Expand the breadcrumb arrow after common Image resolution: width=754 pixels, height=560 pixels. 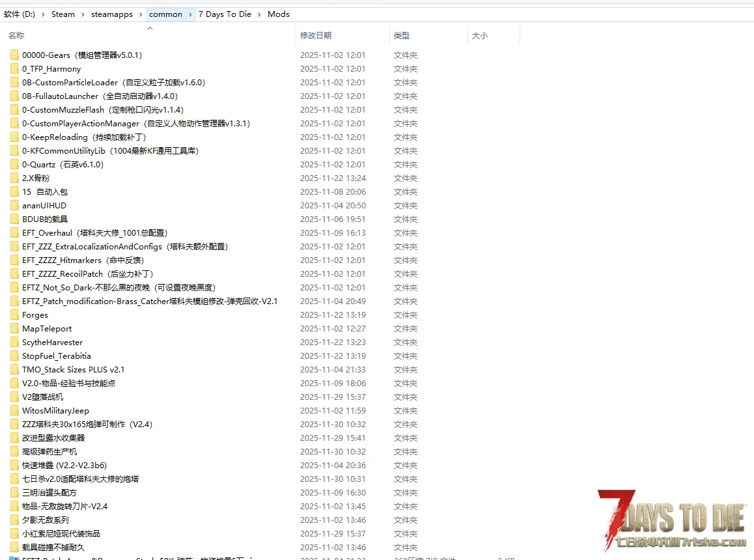point(190,14)
